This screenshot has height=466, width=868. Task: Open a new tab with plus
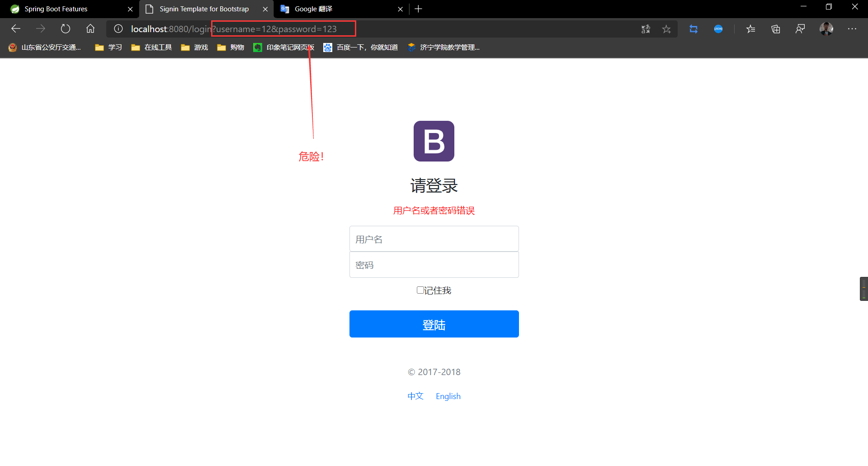tap(418, 9)
